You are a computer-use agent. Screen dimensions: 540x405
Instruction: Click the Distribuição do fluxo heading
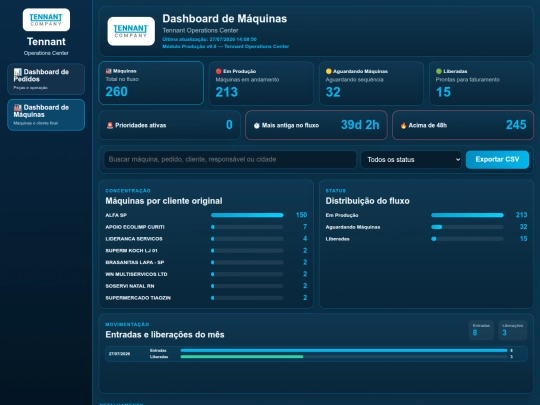point(367,201)
